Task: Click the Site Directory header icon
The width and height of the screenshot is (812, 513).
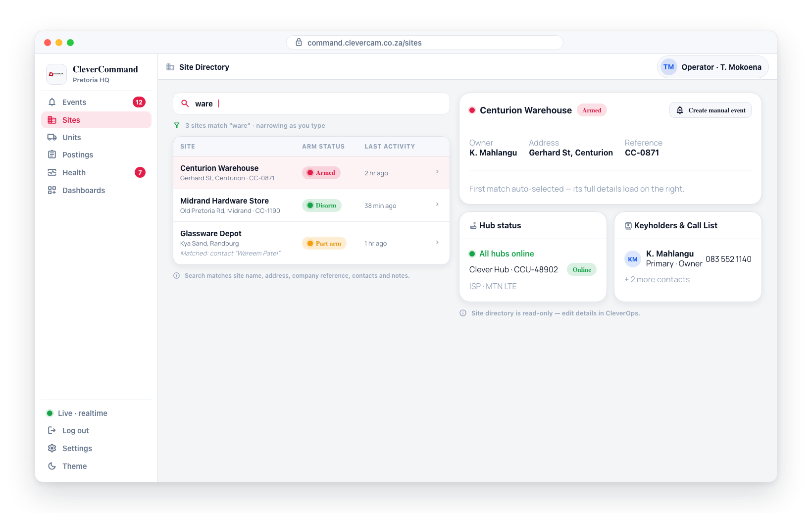Action: pyautogui.click(x=170, y=67)
